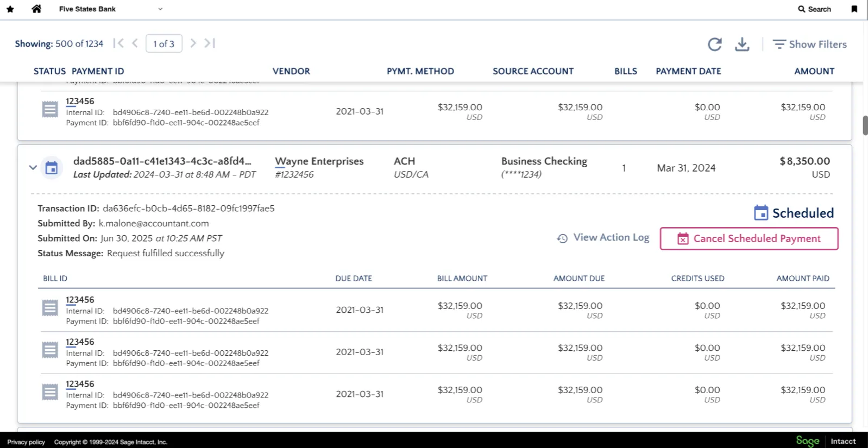The width and height of the screenshot is (868, 448).
Task: Click the Mar 31, 2024 payment date
Action: coord(686,168)
